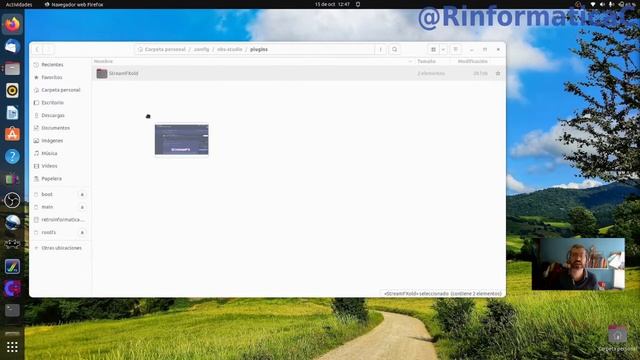Open Papelera in the sidebar
This screenshot has width=640, height=360.
pyautogui.click(x=60, y=178)
